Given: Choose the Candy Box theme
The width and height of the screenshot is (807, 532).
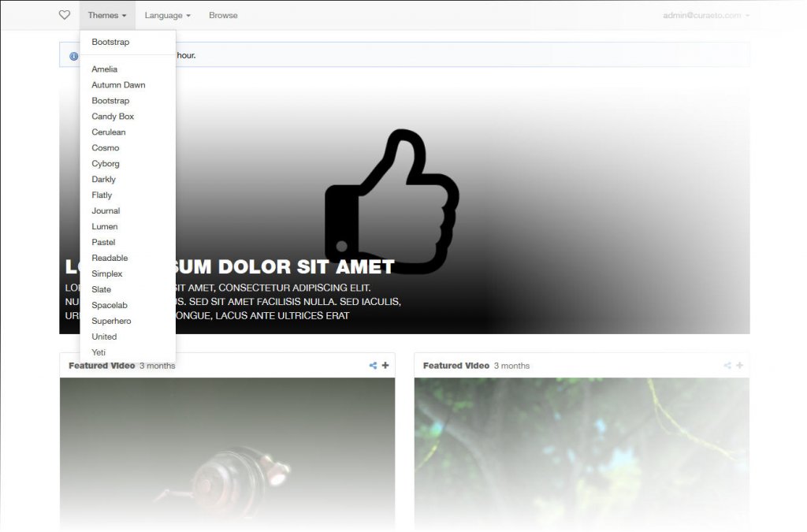Looking at the screenshot, I should (x=128, y=117).
